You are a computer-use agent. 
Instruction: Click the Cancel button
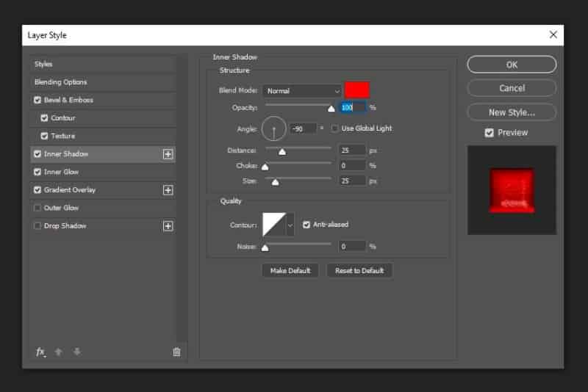pos(512,88)
